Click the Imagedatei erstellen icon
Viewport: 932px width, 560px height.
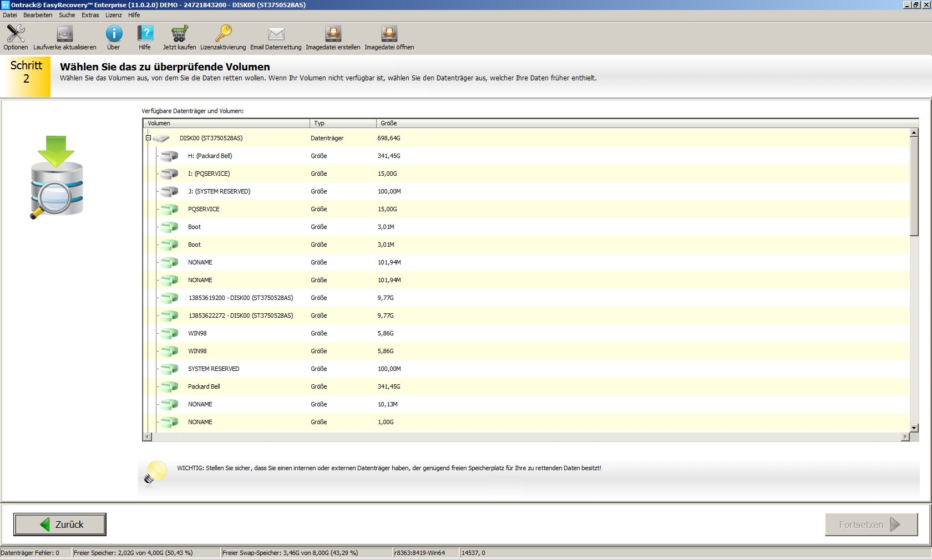333,34
